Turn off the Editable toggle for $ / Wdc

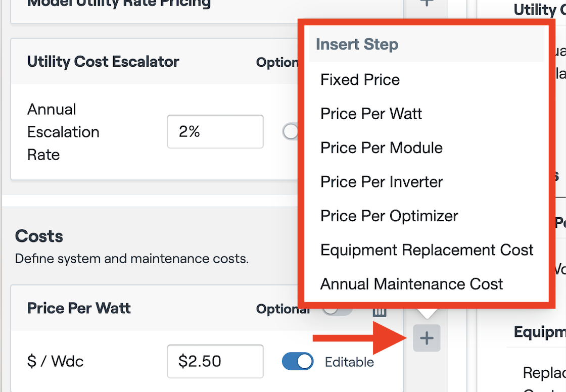297,362
